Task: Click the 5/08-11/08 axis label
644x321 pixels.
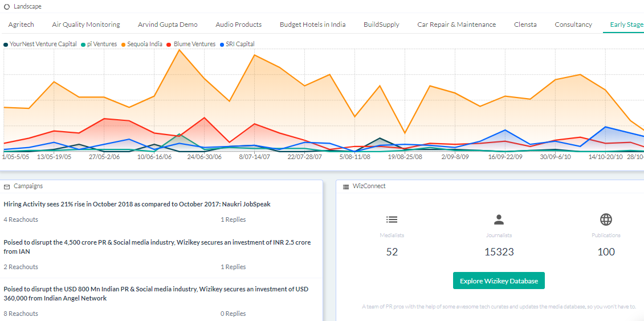Action: (x=355, y=157)
